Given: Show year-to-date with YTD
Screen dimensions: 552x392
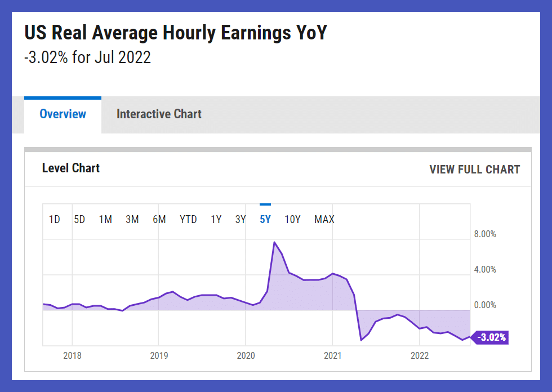Looking at the screenshot, I should coord(188,220).
